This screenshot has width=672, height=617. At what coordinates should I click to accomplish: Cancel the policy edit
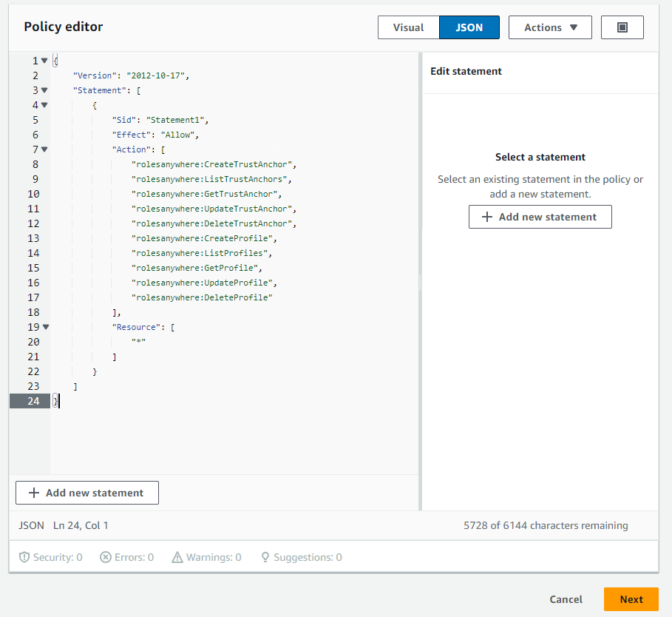566,599
